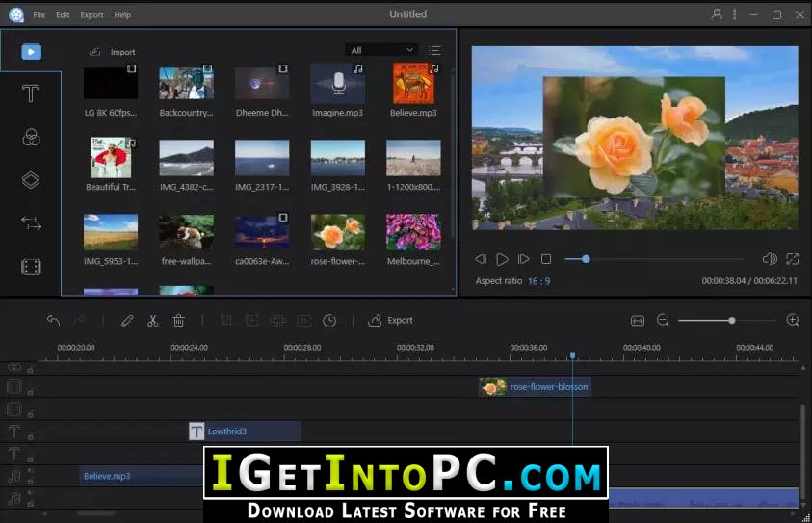812x523 pixels.
Task: Zoom out the timeline with minus magnifier
Action: pos(663,321)
